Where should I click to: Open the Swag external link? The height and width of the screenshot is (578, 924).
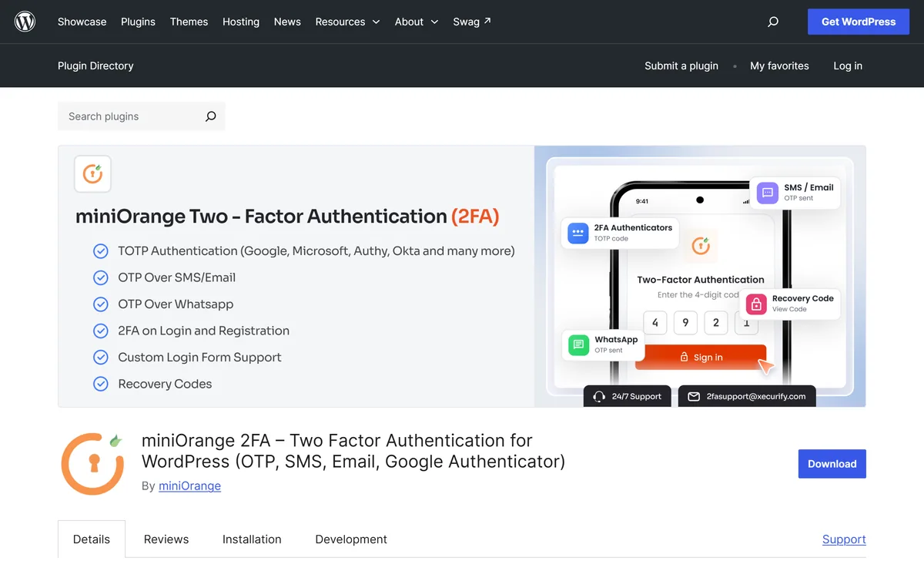[x=472, y=22]
